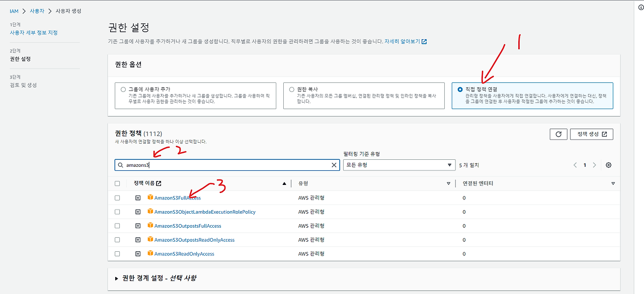Viewport: 644px width, 294px height.
Task: Expand the AmazonS3OutpostsFullAccess row details
Action: (x=138, y=226)
